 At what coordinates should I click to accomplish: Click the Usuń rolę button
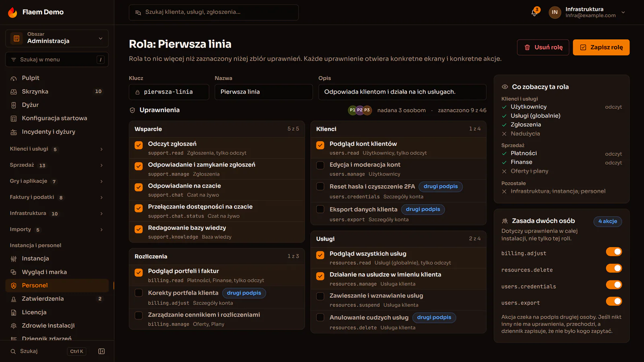pyautogui.click(x=543, y=47)
